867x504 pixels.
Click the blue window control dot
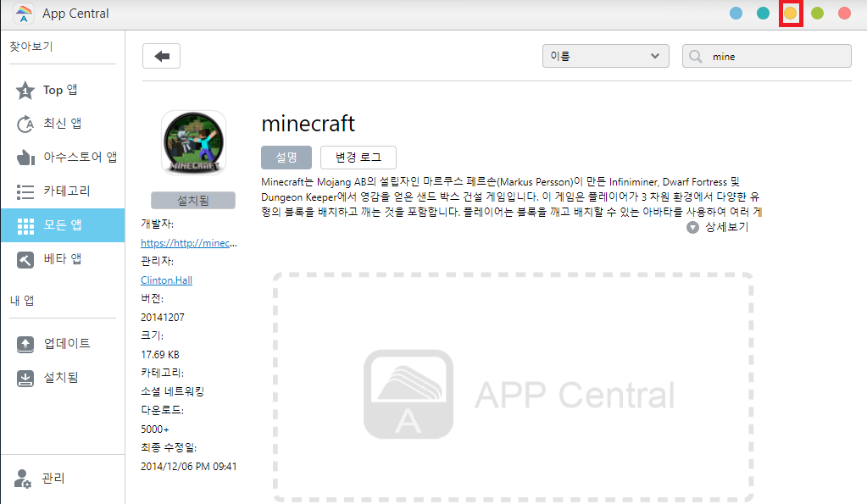click(x=736, y=14)
